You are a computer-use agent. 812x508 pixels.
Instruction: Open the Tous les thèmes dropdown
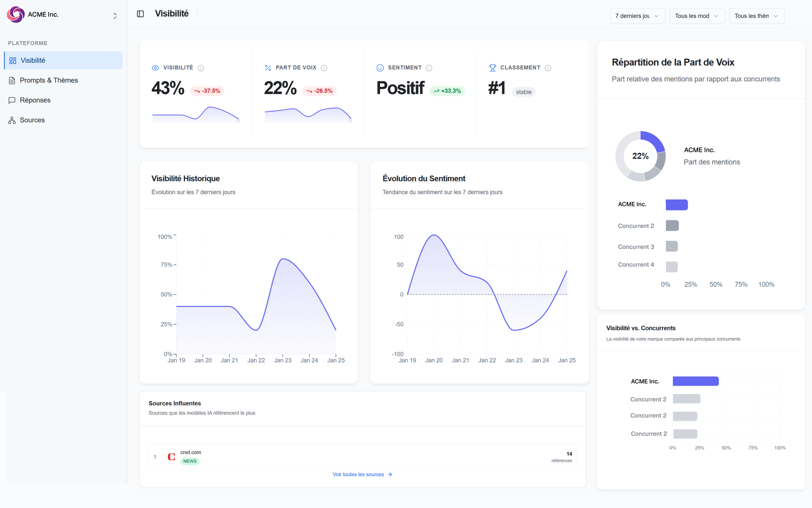756,16
